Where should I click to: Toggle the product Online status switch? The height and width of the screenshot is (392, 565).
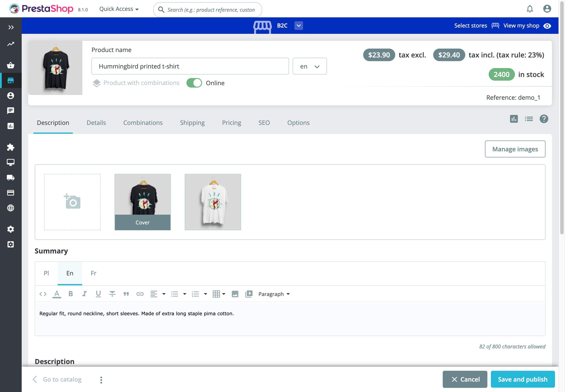pyautogui.click(x=194, y=83)
